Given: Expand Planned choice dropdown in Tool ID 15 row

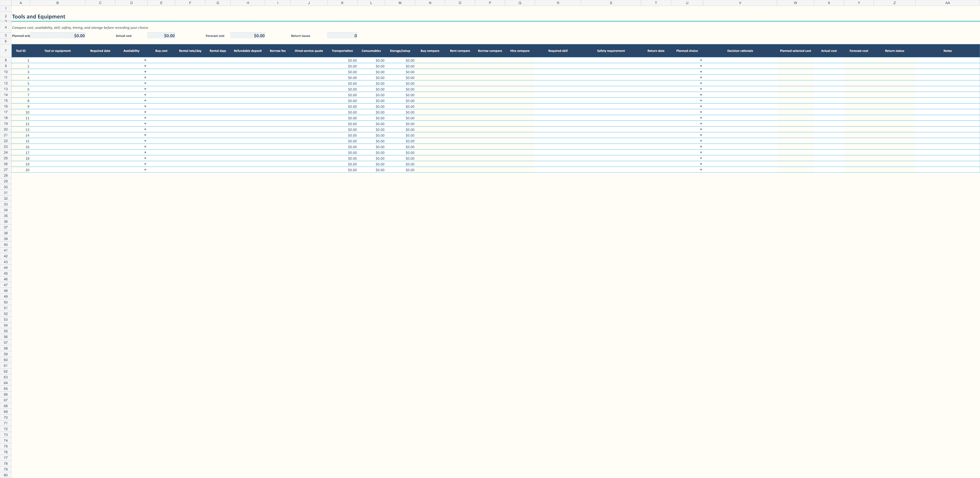Looking at the screenshot, I should coord(701,141).
